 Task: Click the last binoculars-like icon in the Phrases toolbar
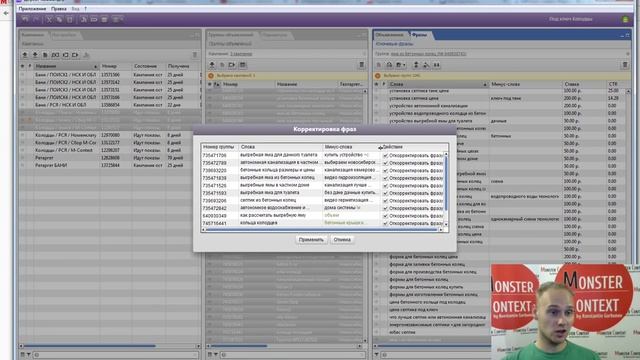[x=436, y=65]
